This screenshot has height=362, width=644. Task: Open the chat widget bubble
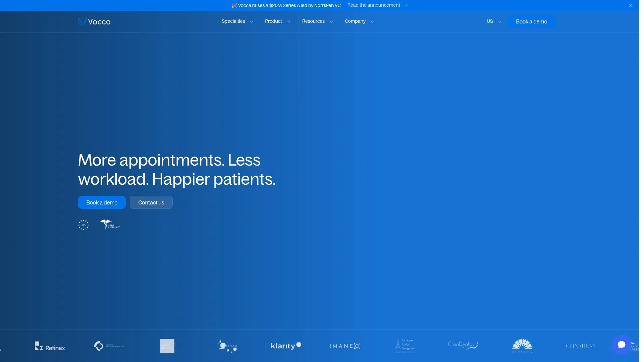click(621, 345)
